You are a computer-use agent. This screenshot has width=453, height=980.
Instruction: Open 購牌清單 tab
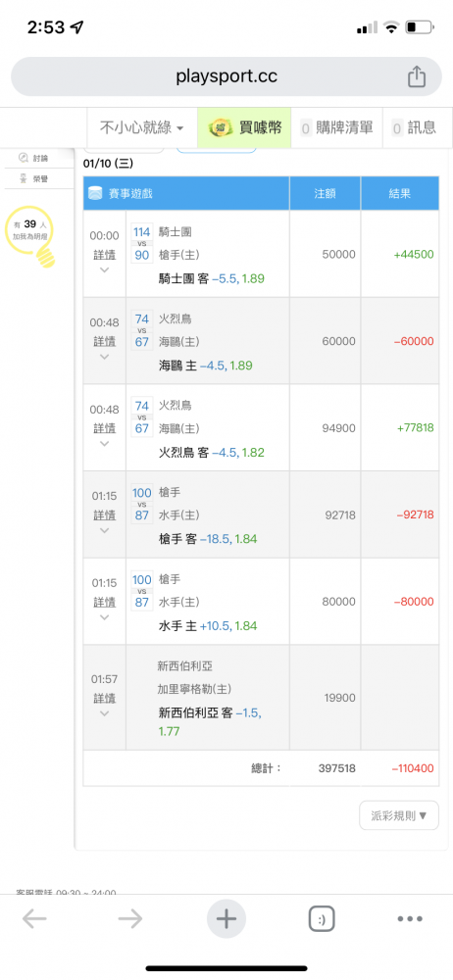(338, 128)
